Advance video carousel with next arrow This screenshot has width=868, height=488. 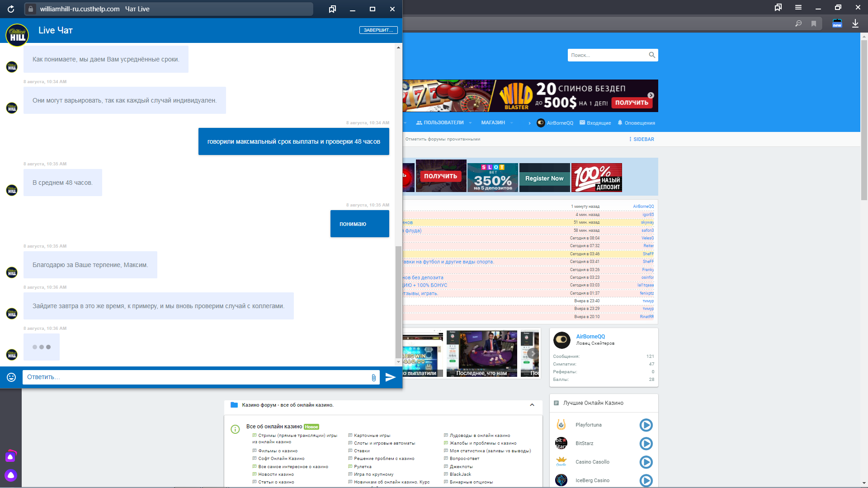point(533,353)
